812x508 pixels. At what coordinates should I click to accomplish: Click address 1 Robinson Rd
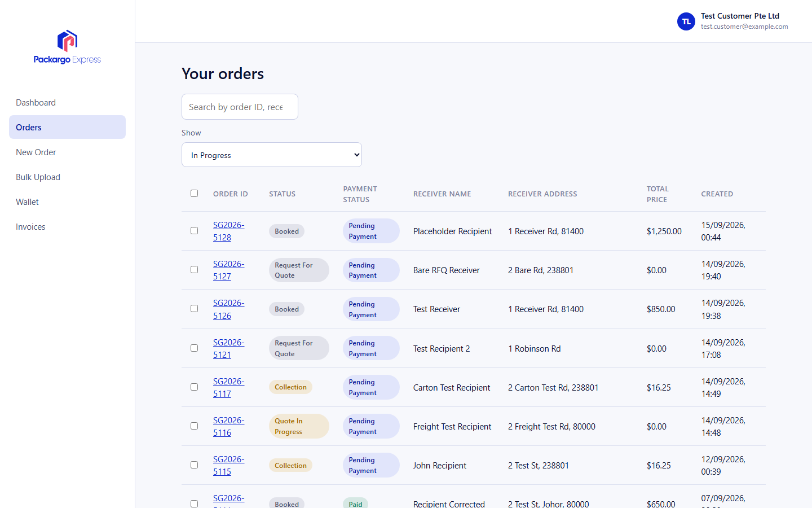click(534, 348)
